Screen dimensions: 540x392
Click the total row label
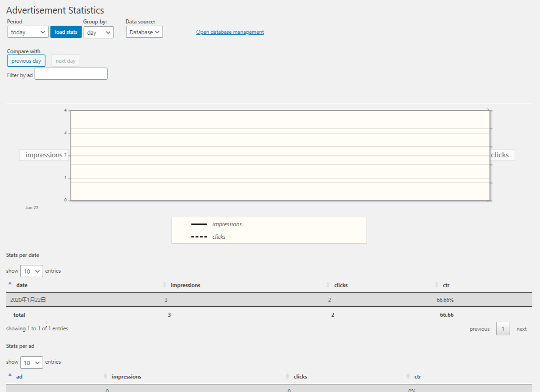coord(19,315)
